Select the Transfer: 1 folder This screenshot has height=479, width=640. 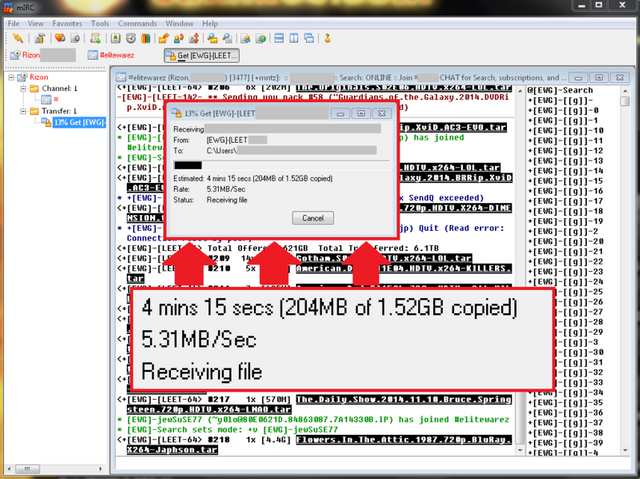tap(59, 111)
